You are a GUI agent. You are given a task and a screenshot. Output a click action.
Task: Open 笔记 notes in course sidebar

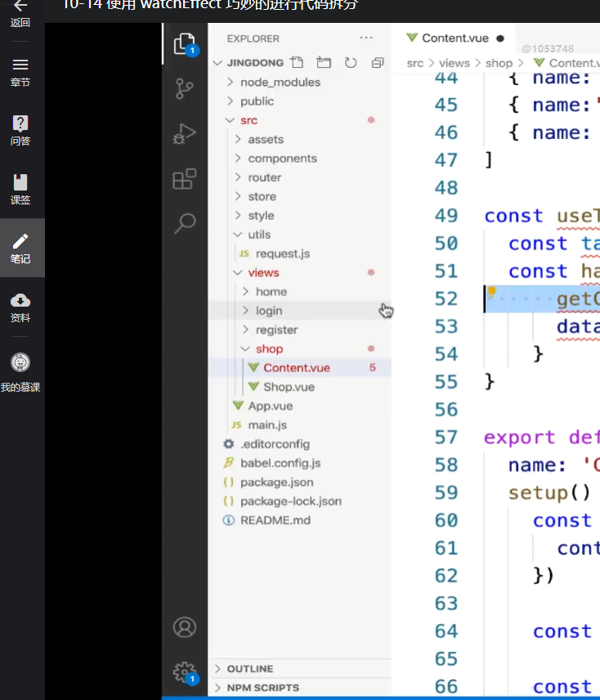[x=20, y=249]
